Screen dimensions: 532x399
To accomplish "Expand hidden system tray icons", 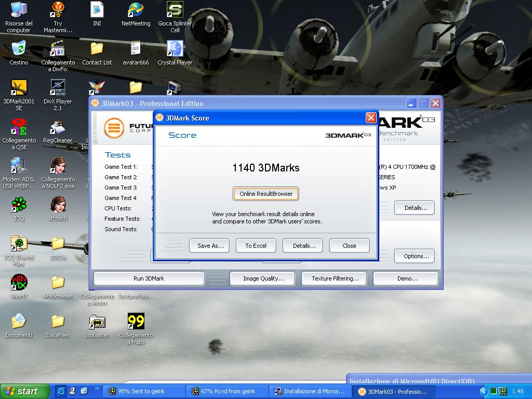I will (x=484, y=392).
